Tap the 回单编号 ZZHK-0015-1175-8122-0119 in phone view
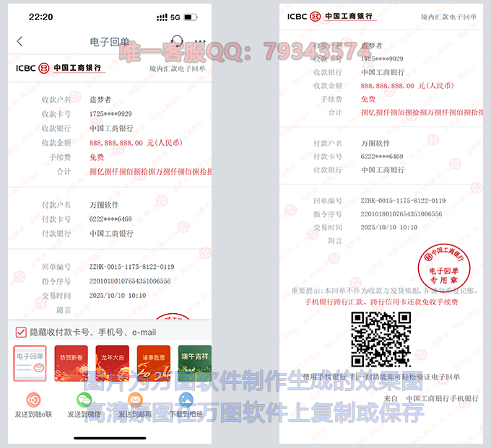The image size is (491, 448). [131, 267]
